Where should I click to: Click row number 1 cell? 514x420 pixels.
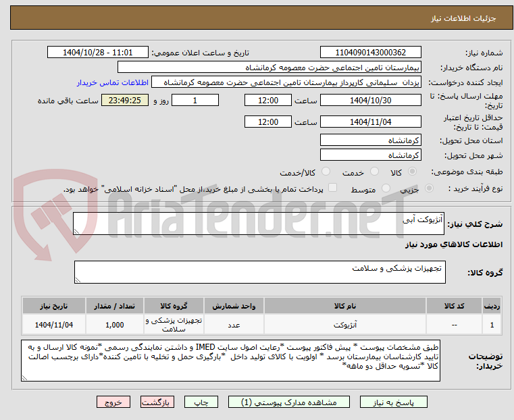(492, 325)
